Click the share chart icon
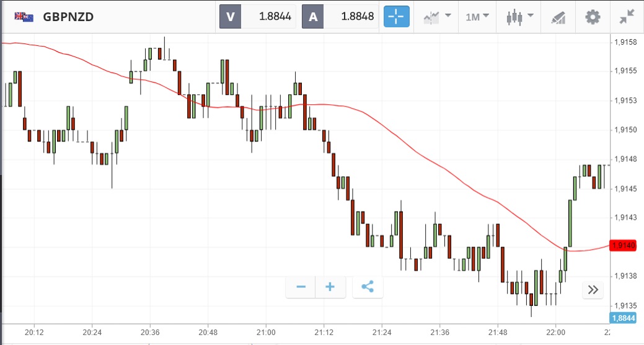The image size is (644, 345). coord(368,287)
